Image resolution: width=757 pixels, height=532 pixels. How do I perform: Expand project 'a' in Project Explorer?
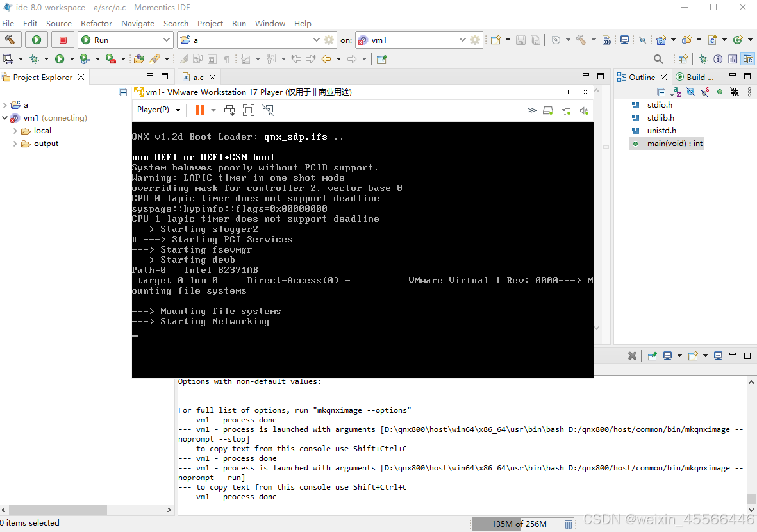(x=5, y=104)
